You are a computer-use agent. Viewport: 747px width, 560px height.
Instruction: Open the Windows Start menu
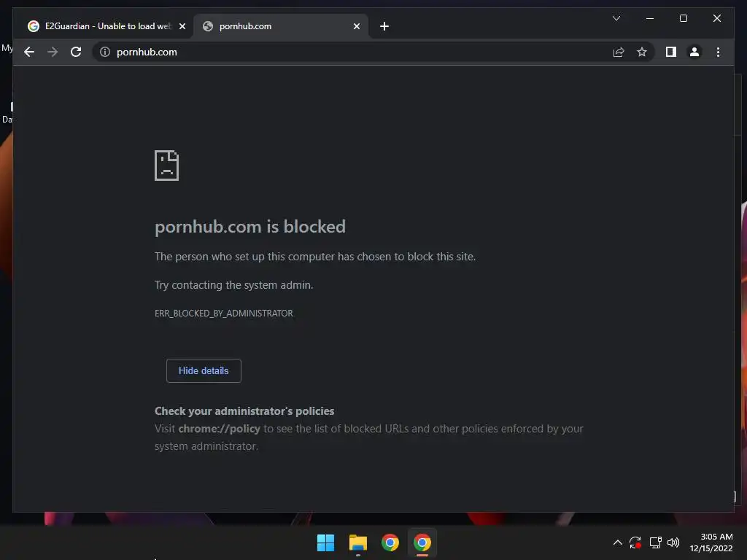[x=325, y=542]
